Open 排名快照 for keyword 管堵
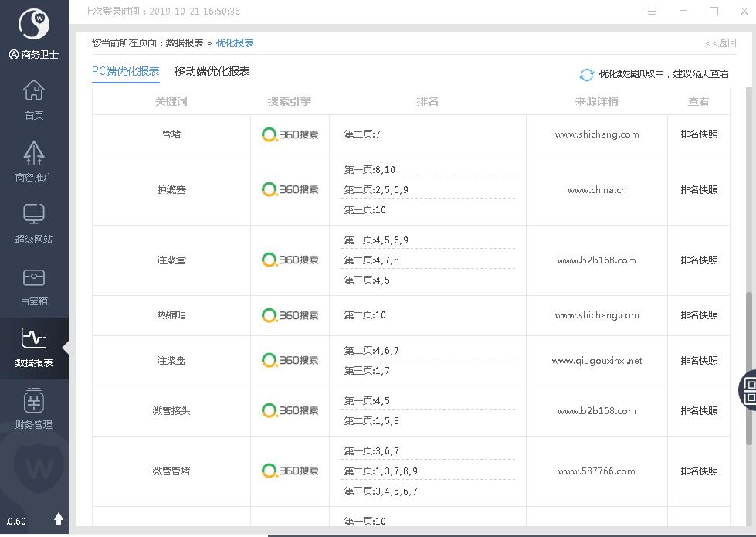This screenshot has width=756, height=537. (x=699, y=134)
